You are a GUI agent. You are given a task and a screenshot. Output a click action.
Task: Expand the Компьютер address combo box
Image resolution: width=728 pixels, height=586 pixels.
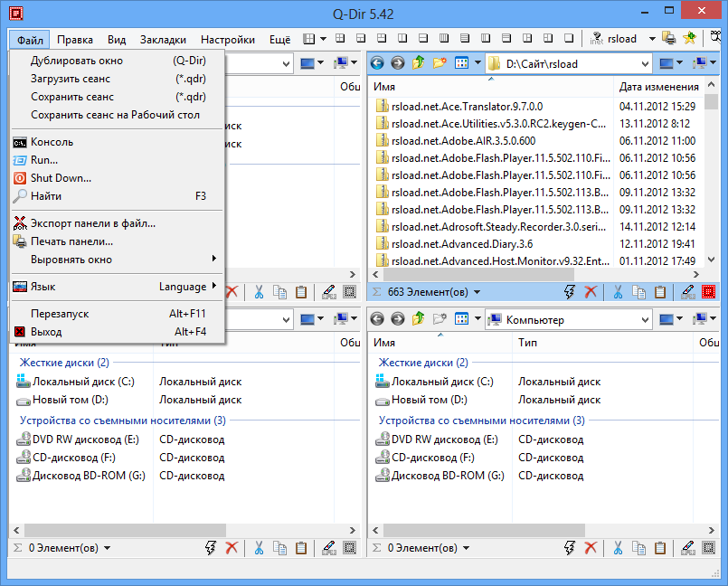click(x=645, y=319)
